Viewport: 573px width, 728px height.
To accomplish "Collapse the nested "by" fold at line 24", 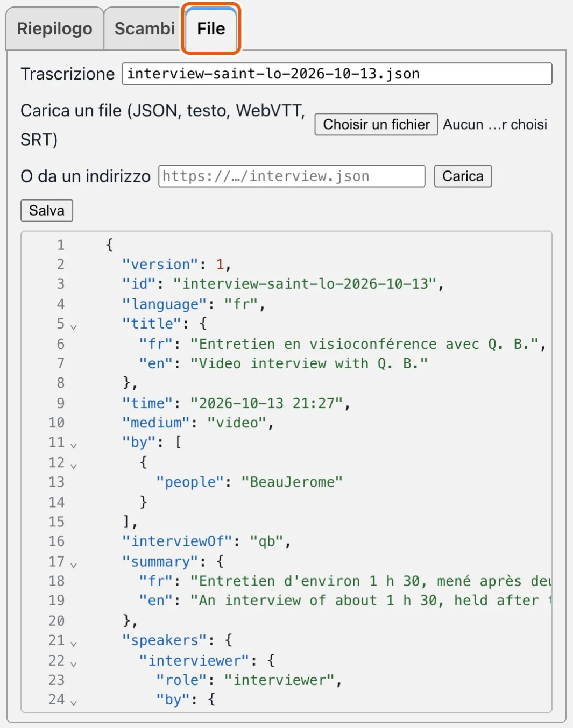I will tap(74, 702).
